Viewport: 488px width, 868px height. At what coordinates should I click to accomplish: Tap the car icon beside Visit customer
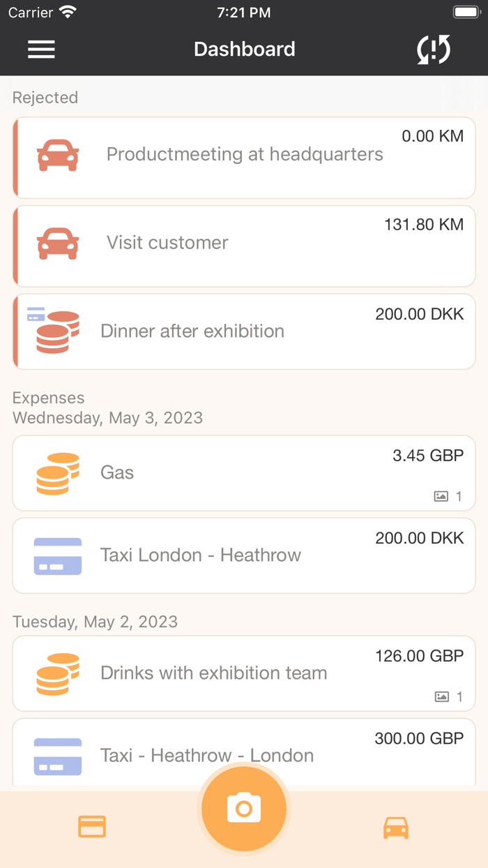coord(57,243)
